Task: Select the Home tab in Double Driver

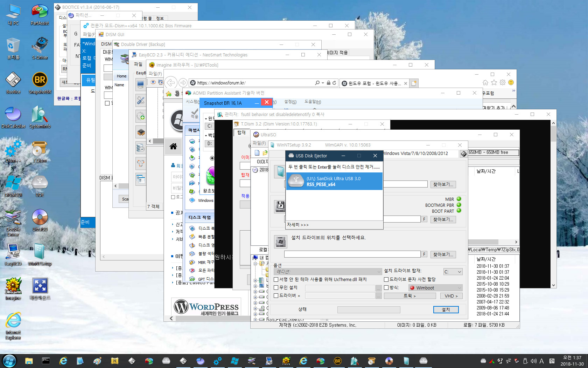Action: (x=121, y=76)
